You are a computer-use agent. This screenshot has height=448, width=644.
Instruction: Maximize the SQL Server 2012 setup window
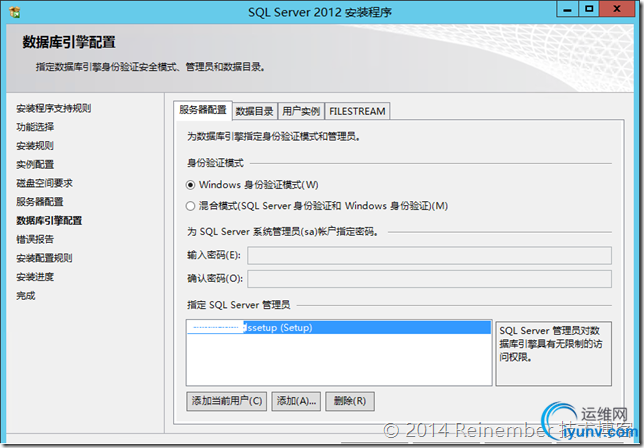coord(589,9)
